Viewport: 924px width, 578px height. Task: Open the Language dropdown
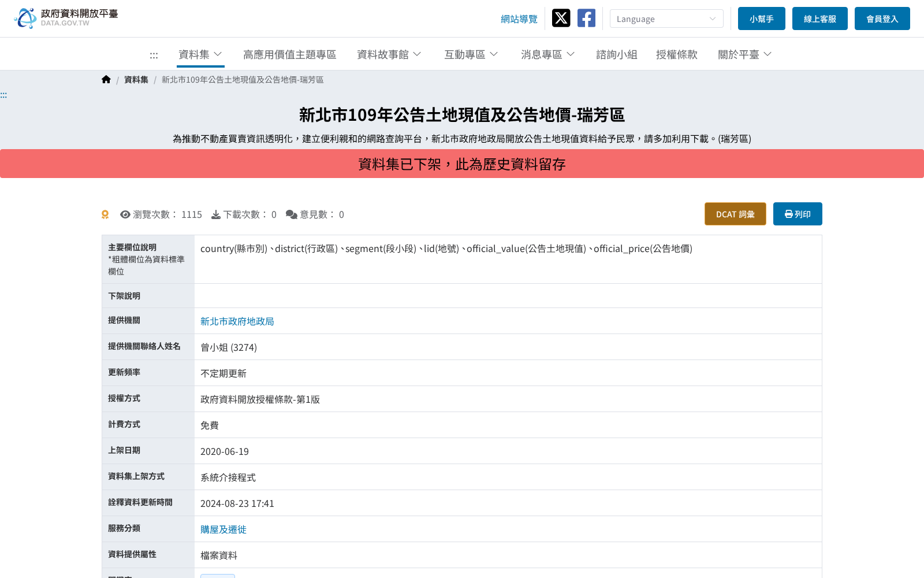pos(666,18)
